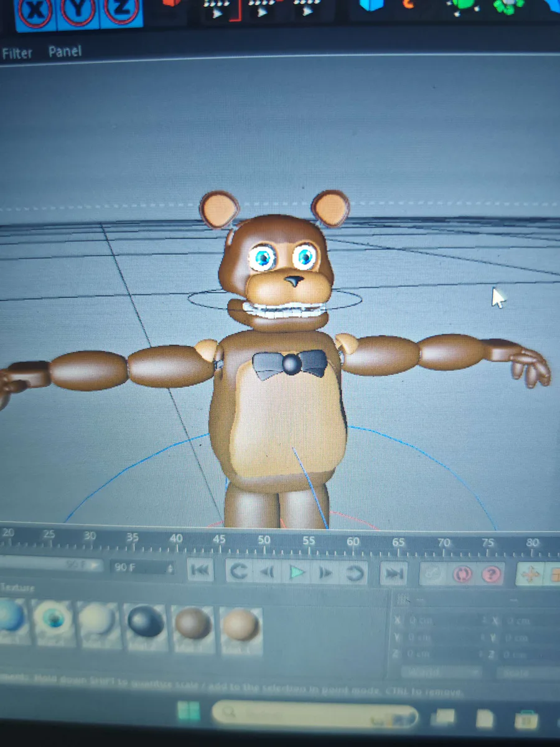Open the Scale mode dropdown
Screen dimensions: 560x747
click(x=529, y=674)
